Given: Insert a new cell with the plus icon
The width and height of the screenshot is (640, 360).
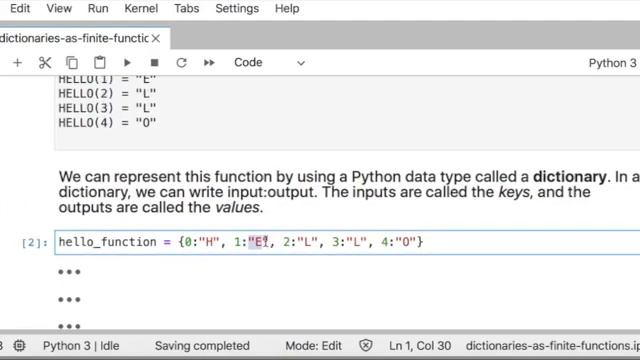Looking at the screenshot, I should coord(17,63).
